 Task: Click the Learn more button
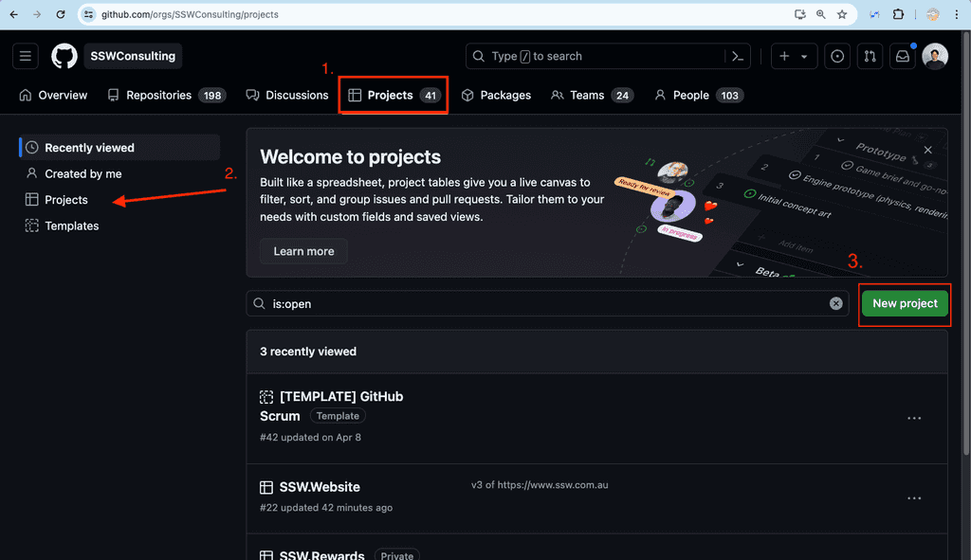(302, 251)
